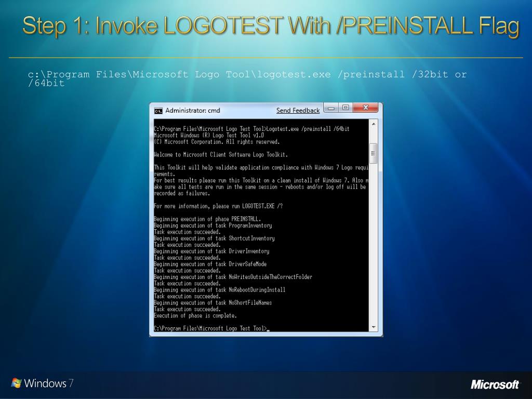Click the 'task NoWritesOutsideTheCorrectFolder' line
532x399 pixels.
pyautogui.click(x=233, y=277)
